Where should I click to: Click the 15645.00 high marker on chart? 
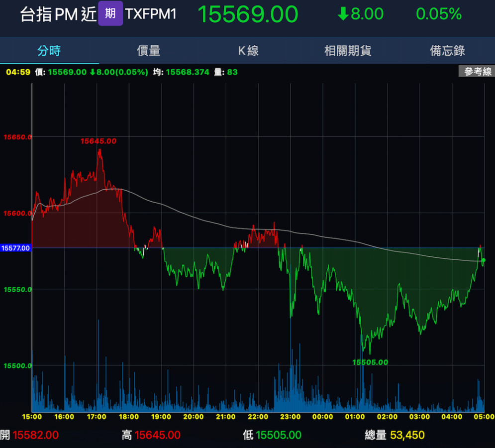tap(99, 141)
